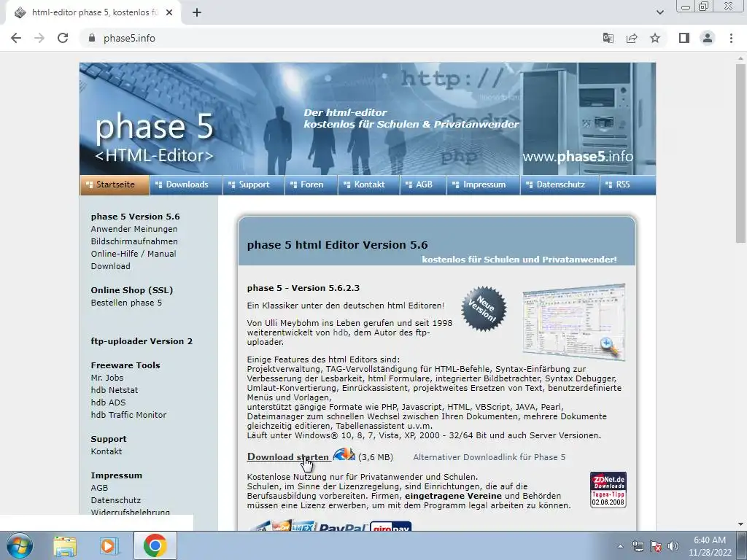Open the Impressum navigation tab
The width and height of the screenshot is (747, 560).
484,184
